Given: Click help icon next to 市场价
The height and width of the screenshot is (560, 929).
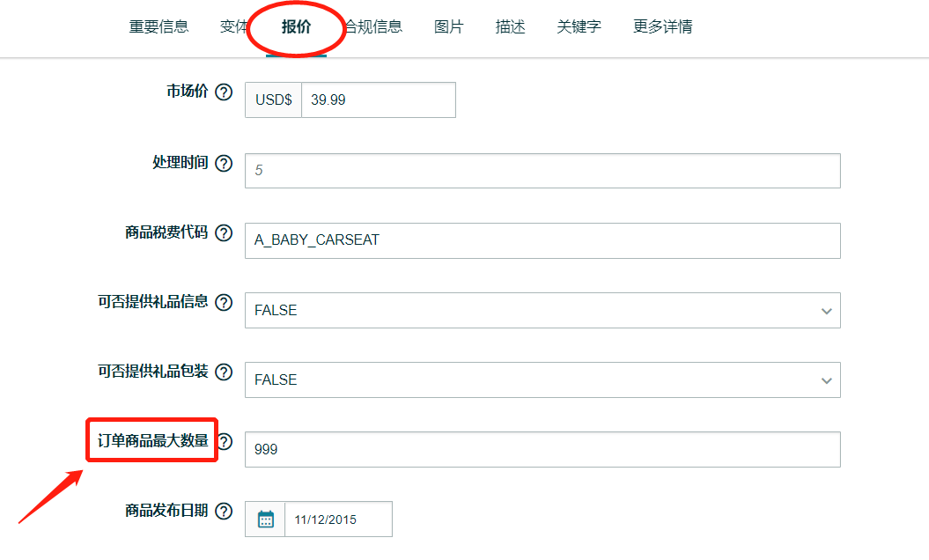Looking at the screenshot, I should coord(224,92).
